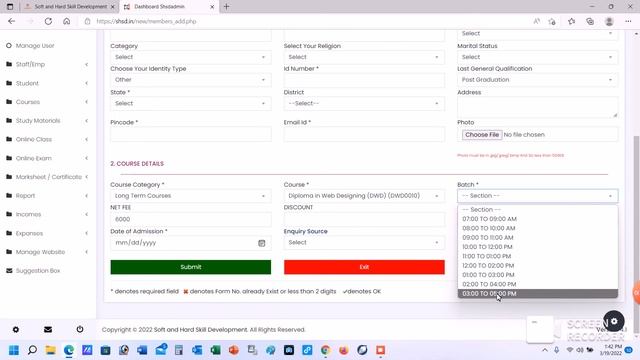Screen dimensions: 640x360
Task: Click the NET FEE input field
Action: coord(191,220)
